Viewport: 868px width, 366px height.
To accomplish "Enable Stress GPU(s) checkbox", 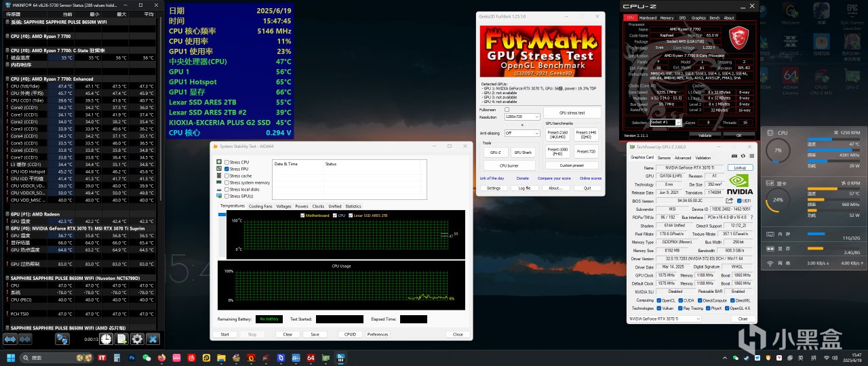I will [x=226, y=197].
